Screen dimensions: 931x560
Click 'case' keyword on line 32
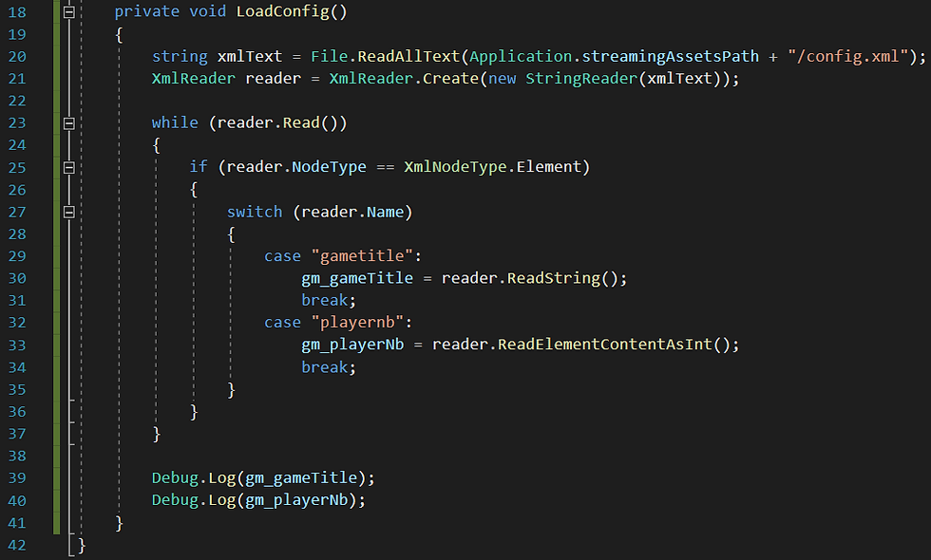click(283, 322)
